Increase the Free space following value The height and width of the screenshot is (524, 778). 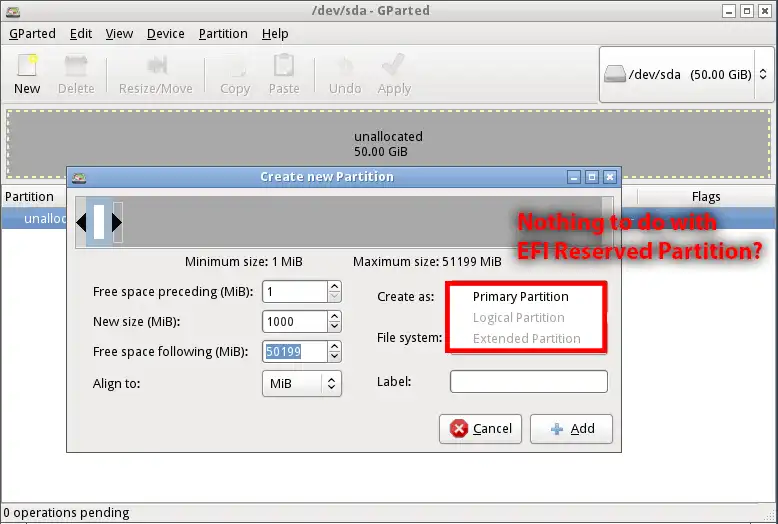334,346
